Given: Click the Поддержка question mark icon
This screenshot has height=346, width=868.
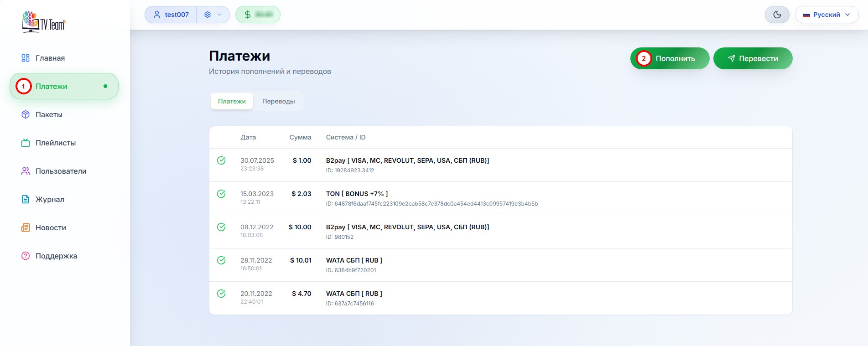Looking at the screenshot, I should point(26,256).
